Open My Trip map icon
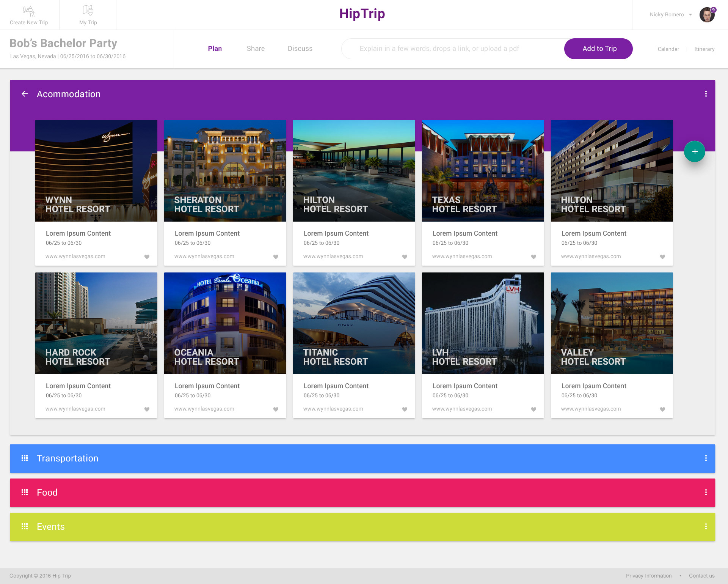 click(88, 11)
